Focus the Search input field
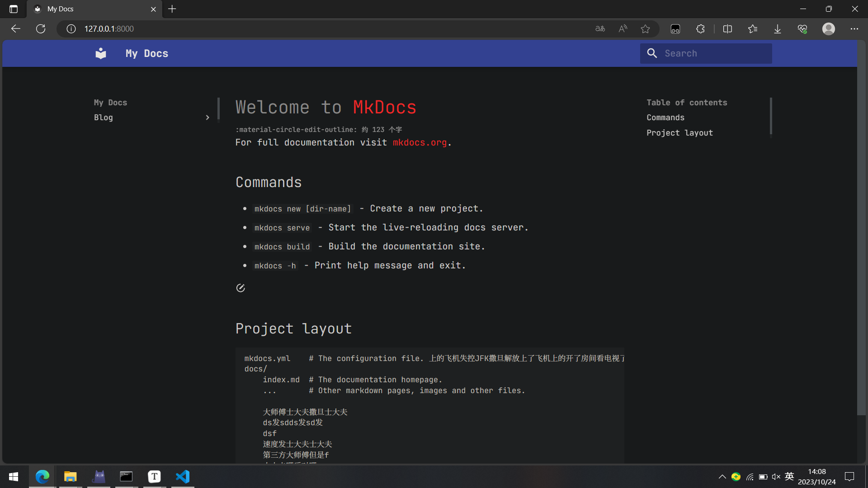 714,53
